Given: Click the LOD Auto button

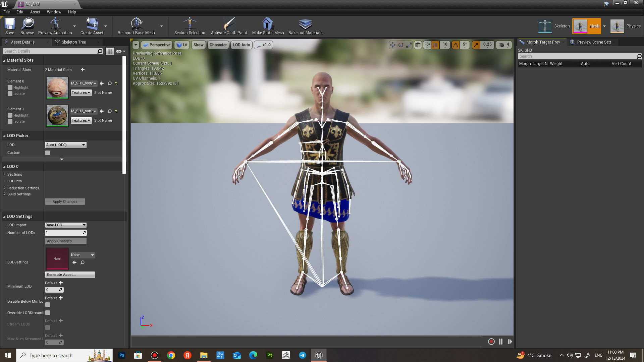Looking at the screenshot, I should click(x=241, y=45).
